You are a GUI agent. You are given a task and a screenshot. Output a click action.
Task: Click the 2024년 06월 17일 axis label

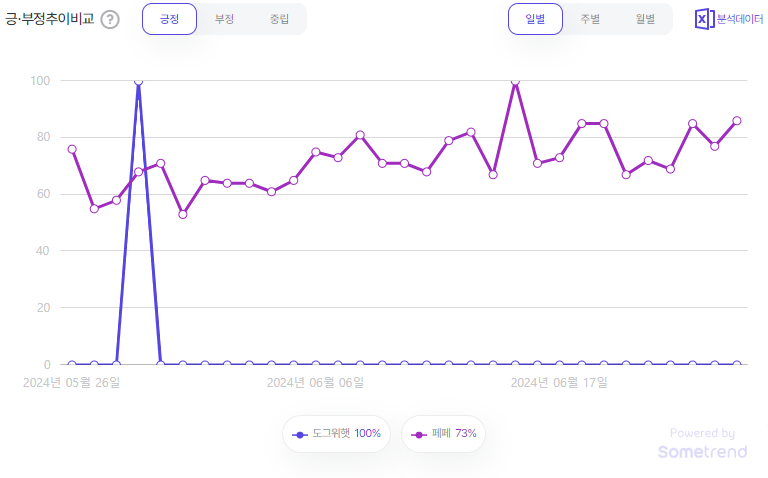(559, 382)
